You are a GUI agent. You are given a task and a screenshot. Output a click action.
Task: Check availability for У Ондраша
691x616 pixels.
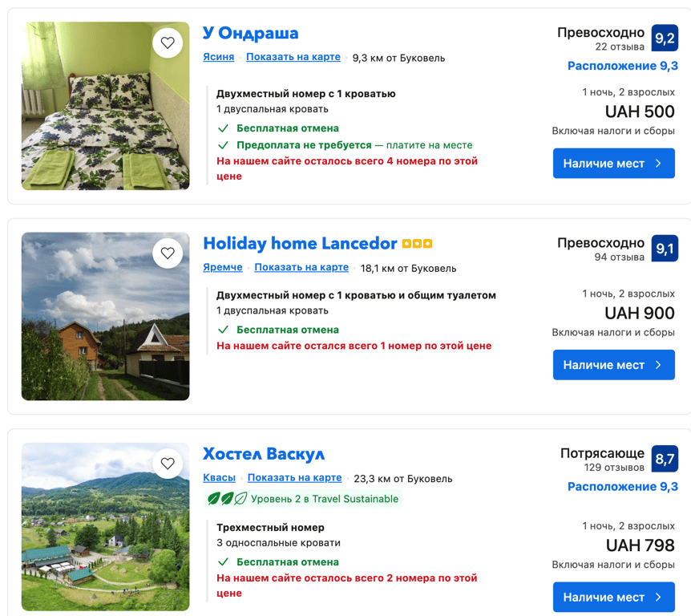click(x=613, y=164)
